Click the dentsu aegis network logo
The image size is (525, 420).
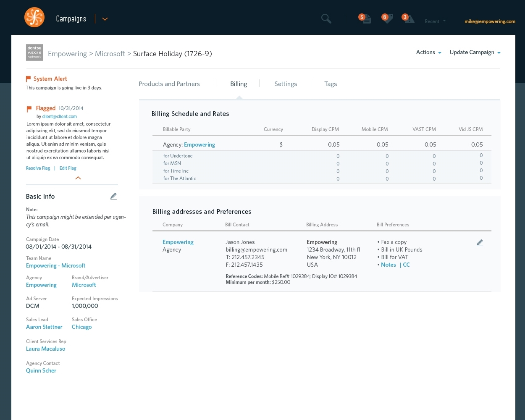click(x=34, y=52)
